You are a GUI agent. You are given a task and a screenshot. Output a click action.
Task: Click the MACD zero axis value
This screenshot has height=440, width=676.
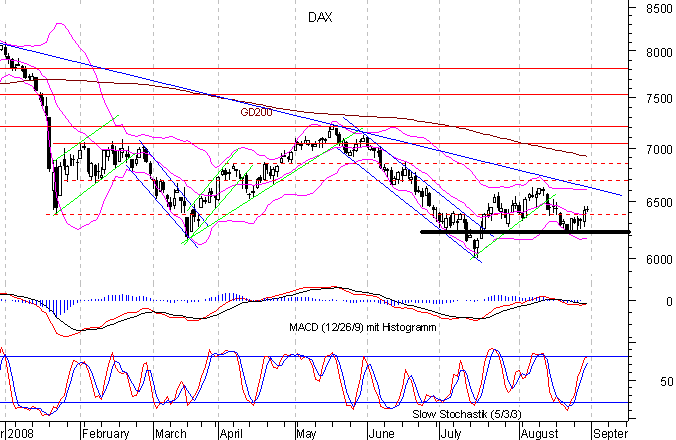click(669, 301)
